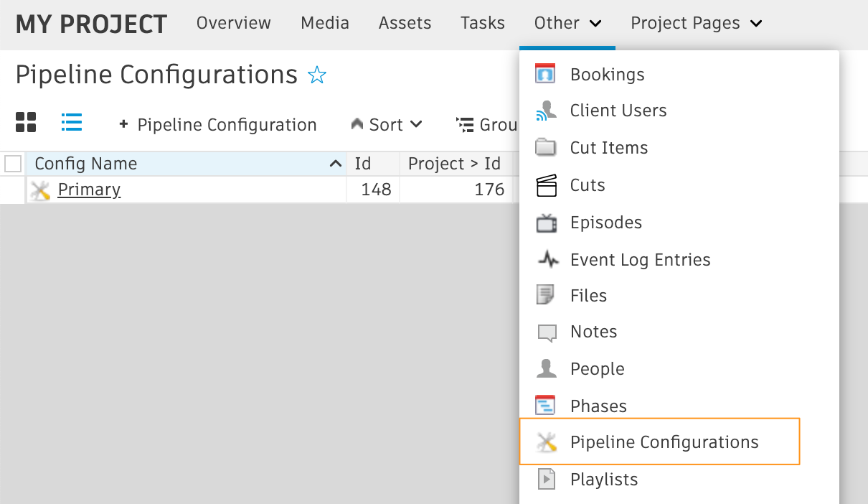The width and height of the screenshot is (868, 504).
Task: Select Playlists from the menu
Action: pos(603,480)
